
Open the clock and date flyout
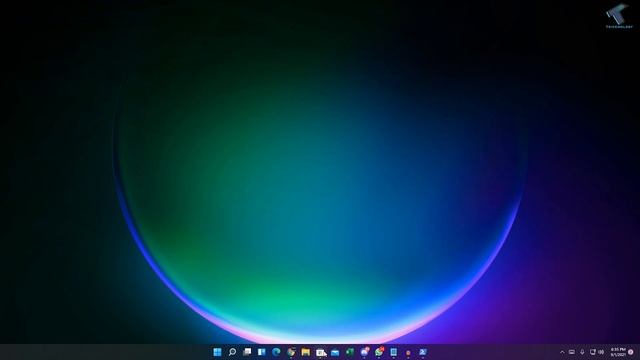tap(618, 352)
